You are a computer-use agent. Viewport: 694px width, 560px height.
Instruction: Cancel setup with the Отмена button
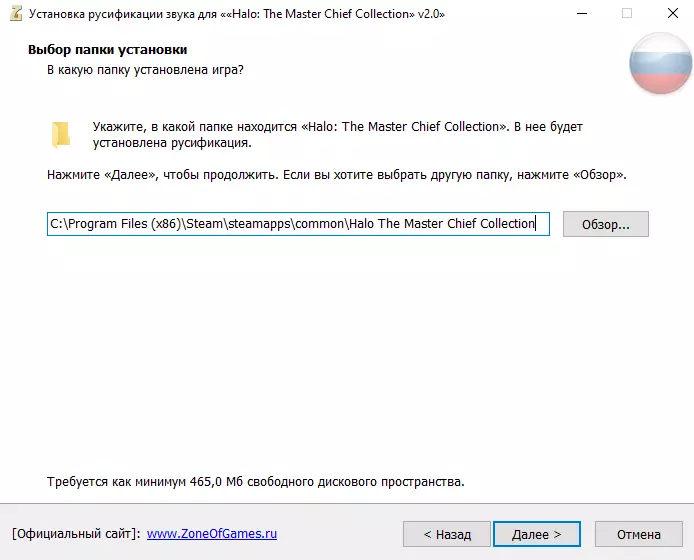point(638,535)
